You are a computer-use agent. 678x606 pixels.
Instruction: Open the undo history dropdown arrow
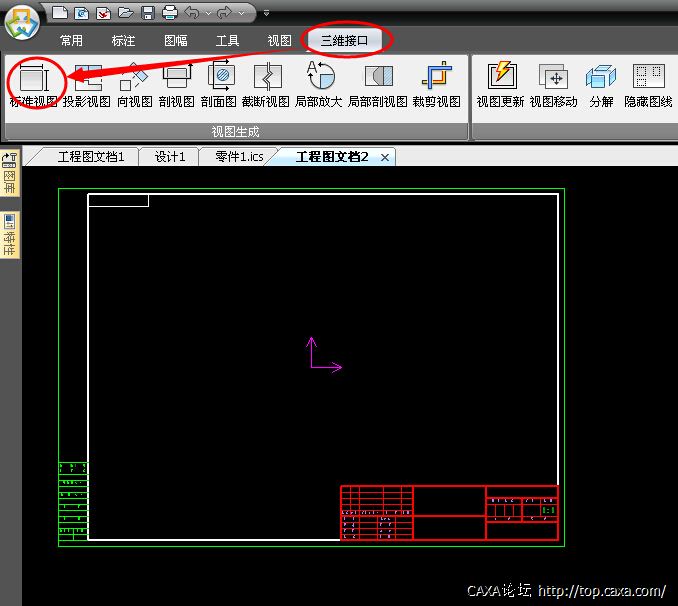click(x=208, y=13)
